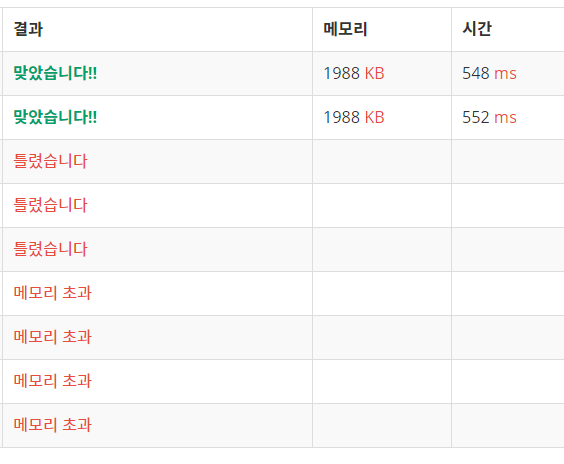The image size is (564, 464).
Task: Click the 548 ms time value
Action: click(x=489, y=73)
